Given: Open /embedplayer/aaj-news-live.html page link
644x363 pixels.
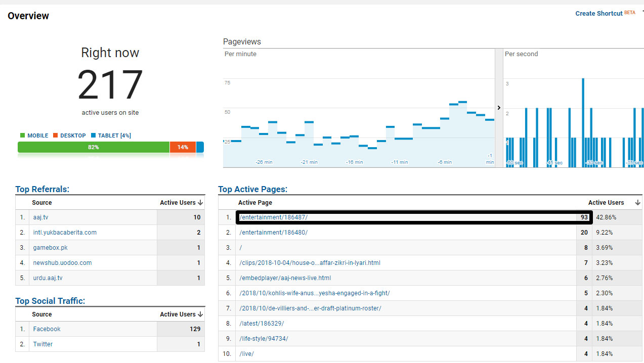Looking at the screenshot, I should pyautogui.click(x=285, y=278).
